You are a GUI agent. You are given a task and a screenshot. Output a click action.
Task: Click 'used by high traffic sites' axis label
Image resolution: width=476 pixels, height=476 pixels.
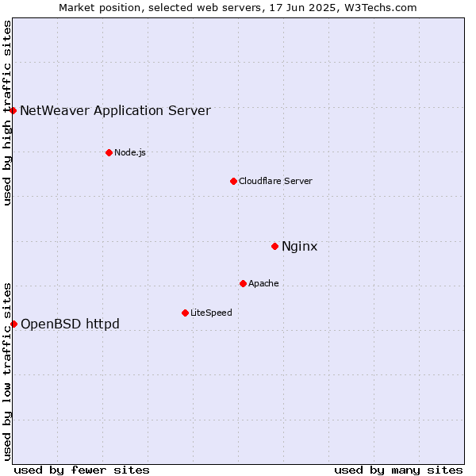(x=6, y=113)
